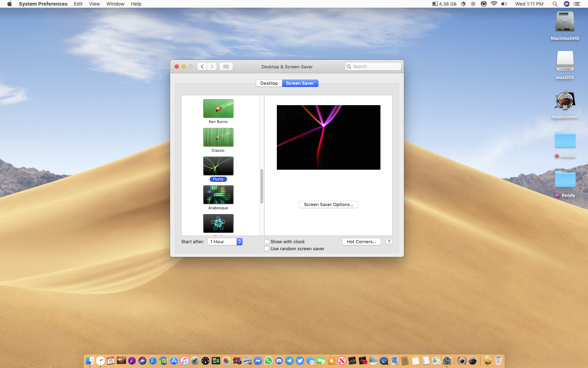Image resolution: width=588 pixels, height=368 pixels.
Task: Open the Window menu
Action: tap(115, 4)
